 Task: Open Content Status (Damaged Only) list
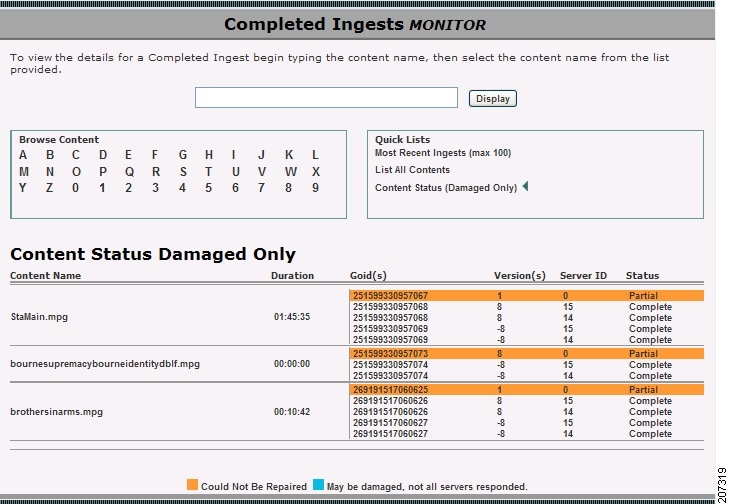click(x=446, y=187)
